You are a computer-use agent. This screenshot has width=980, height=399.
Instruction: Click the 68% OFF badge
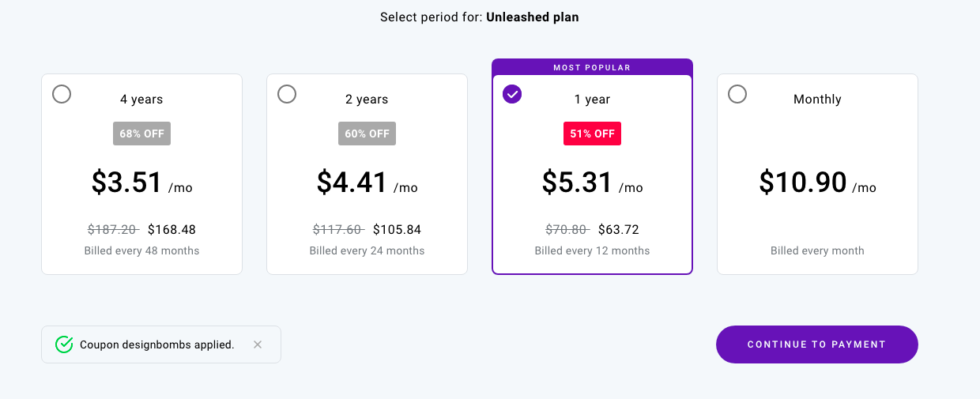coord(141,134)
